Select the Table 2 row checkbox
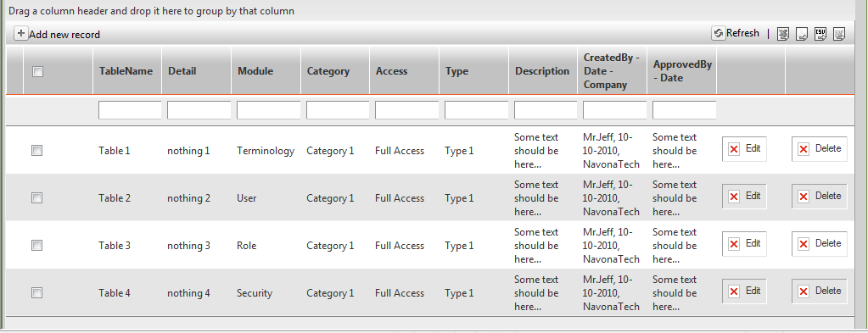 (37, 198)
